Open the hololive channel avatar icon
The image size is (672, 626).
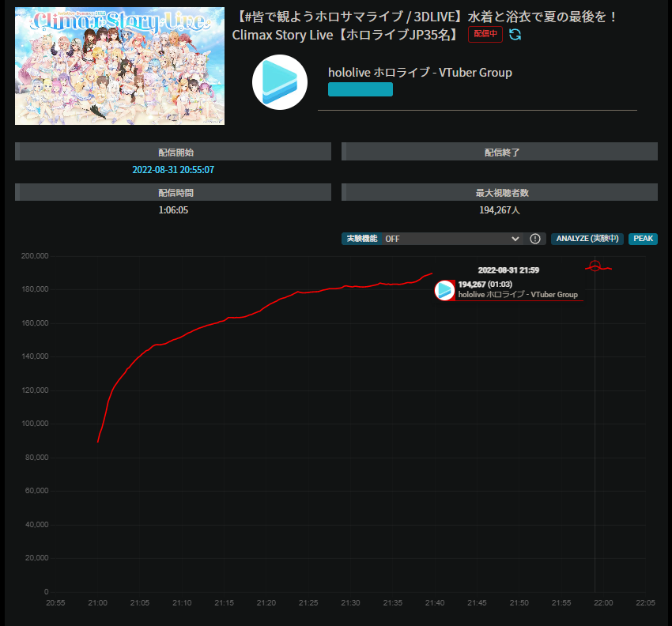pyautogui.click(x=280, y=82)
